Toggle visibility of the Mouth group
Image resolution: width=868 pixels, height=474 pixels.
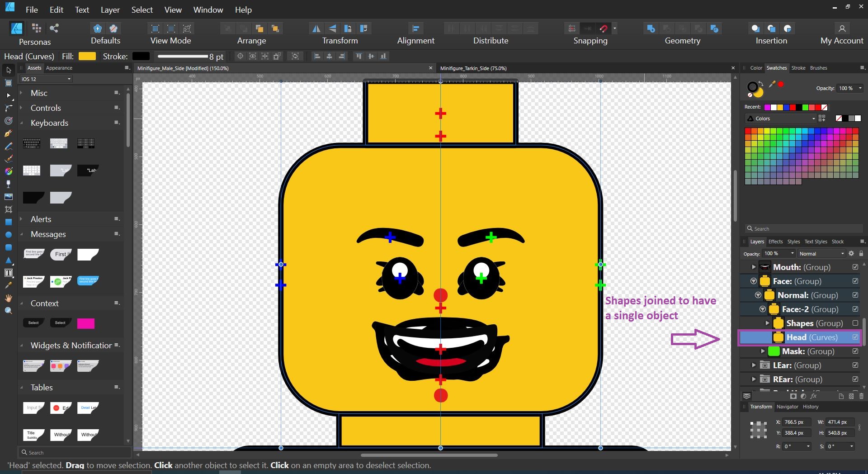pyautogui.click(x=855, y=267)
